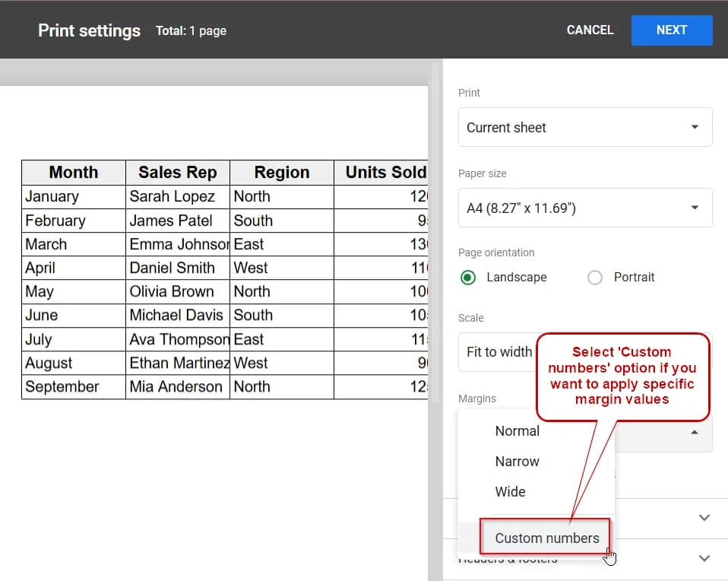
Task: Click the 'Michael Davis' cell
Action: pyautogui.click(x=177, y=316)
